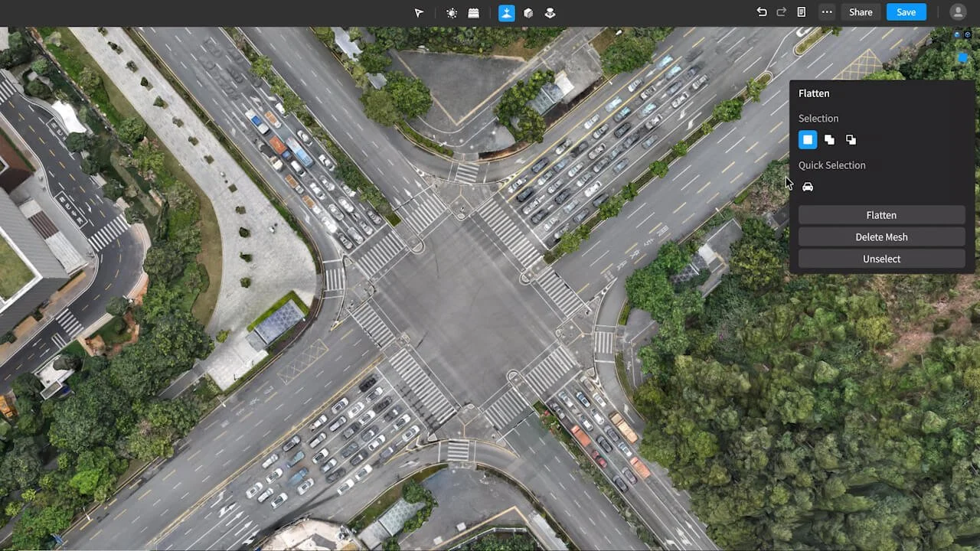Quick-select vehicles with the car icon
This screenshot has height=551, width=980.
tap(808, 187)
